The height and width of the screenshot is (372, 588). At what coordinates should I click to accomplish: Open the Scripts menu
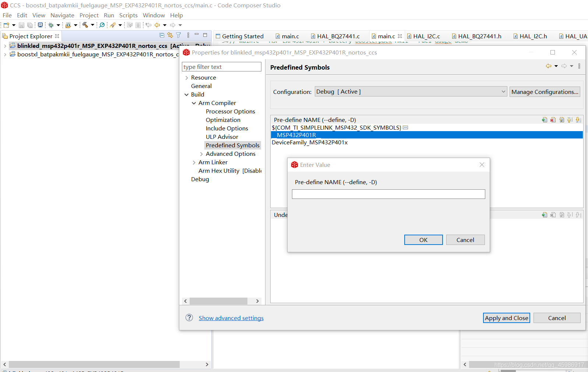point(128,15)
